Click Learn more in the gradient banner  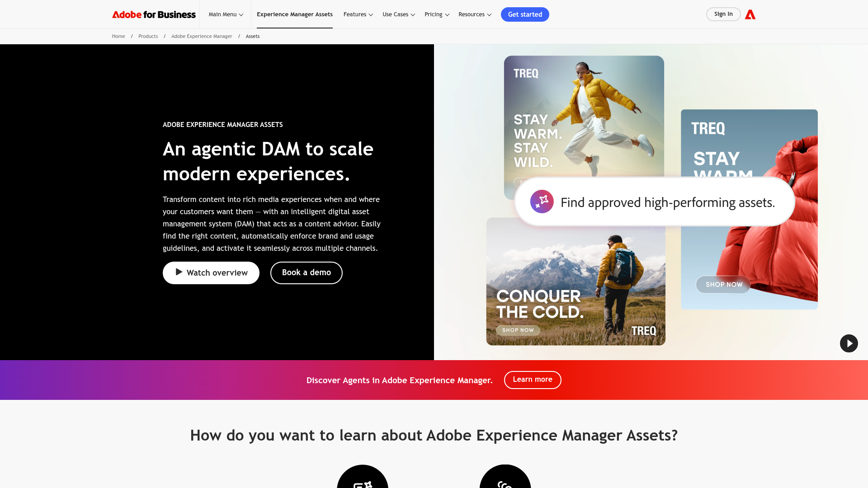pos(533,380)
